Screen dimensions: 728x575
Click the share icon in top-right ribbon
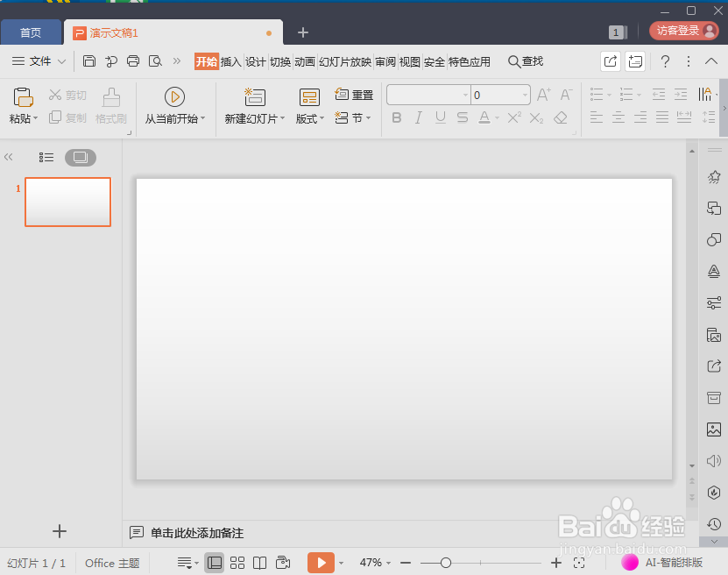tap(610, 61)
